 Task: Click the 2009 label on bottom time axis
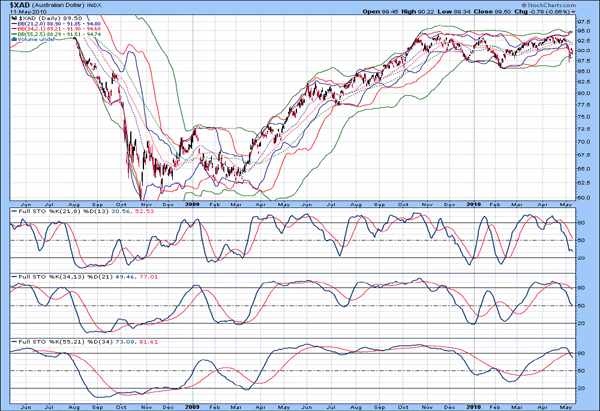[x=192, y=402]
